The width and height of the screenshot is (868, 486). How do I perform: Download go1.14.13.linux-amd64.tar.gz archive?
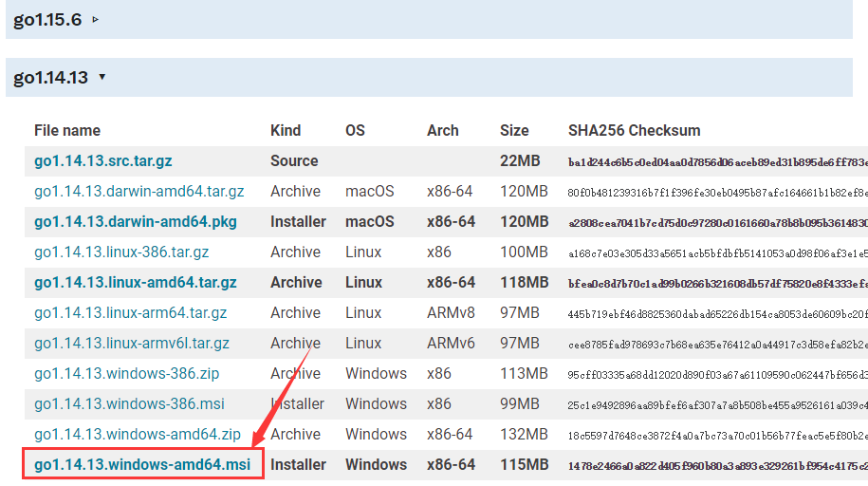pos(136,282)
